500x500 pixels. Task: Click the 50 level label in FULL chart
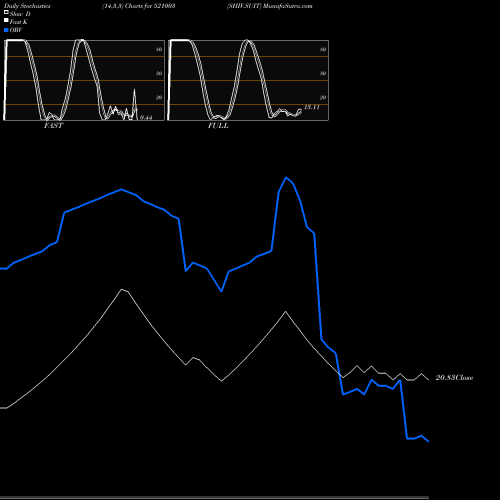323,73
